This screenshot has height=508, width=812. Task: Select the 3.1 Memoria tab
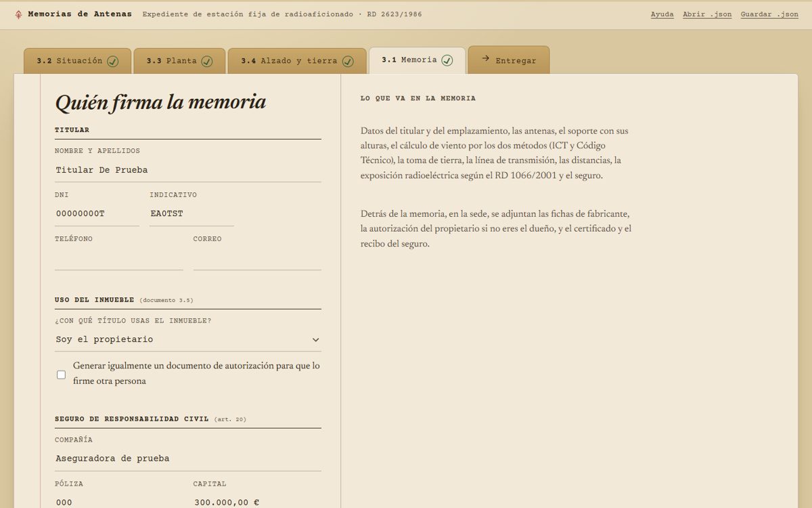pyautogui.click(x=417, y=60)
